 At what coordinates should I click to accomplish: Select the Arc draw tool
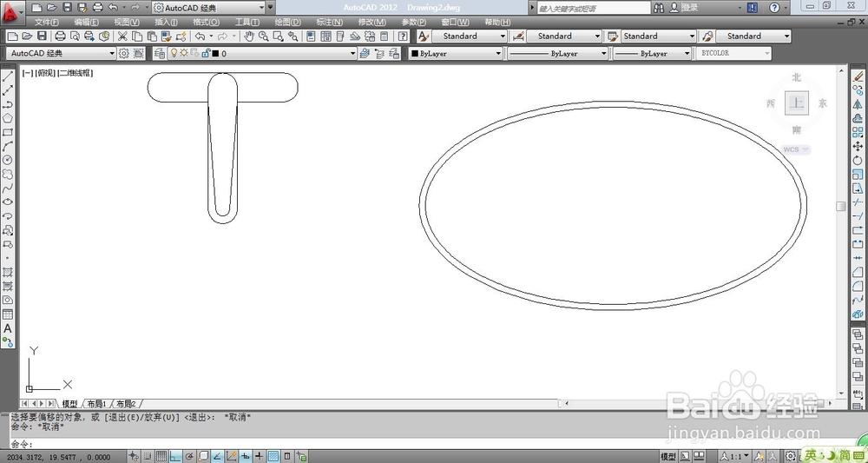[8, 146]
